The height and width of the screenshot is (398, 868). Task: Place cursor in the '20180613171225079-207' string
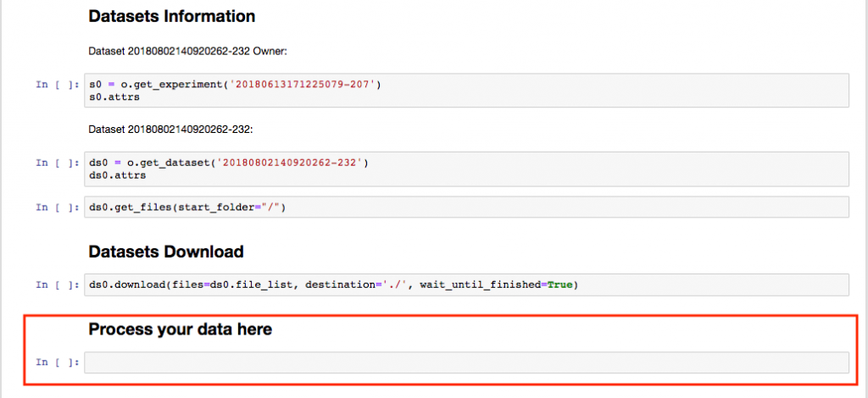(305, 86)
